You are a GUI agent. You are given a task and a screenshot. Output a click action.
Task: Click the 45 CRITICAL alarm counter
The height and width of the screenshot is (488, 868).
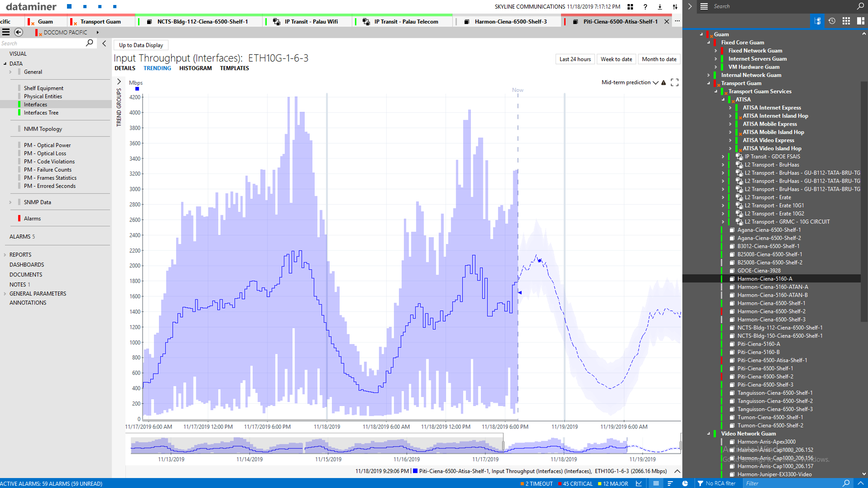click(x=575, y=483)
